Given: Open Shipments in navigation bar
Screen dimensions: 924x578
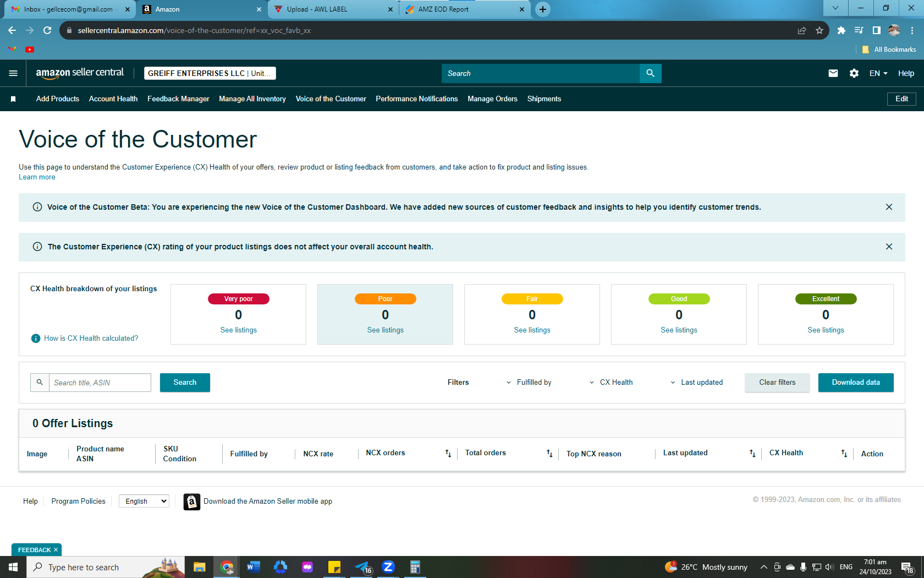Looking at the screenshot, I should [x=544, y=99].
